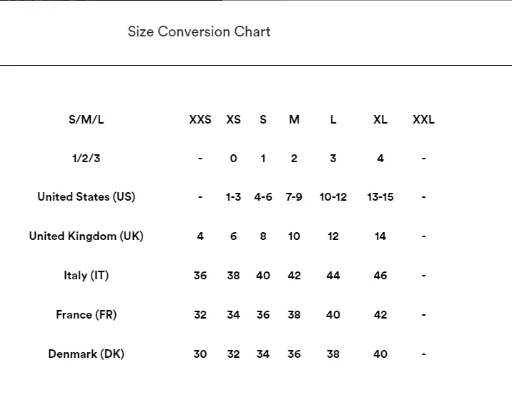Select UK size 10 value
Viewport: 512px width, 420px height.
coord(294,236)
